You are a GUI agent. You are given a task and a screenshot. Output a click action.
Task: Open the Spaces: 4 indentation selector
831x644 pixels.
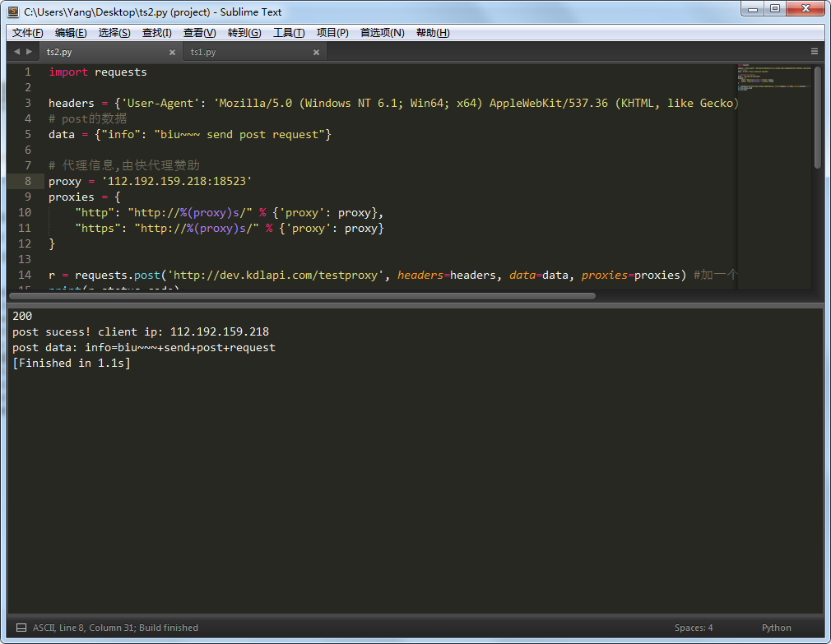click(694, 628)
